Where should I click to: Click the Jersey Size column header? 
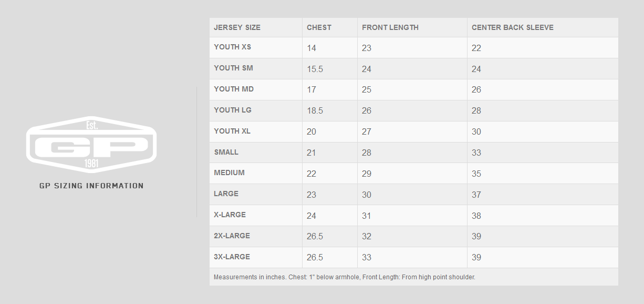pyautogui.click(x=237, y=27)
